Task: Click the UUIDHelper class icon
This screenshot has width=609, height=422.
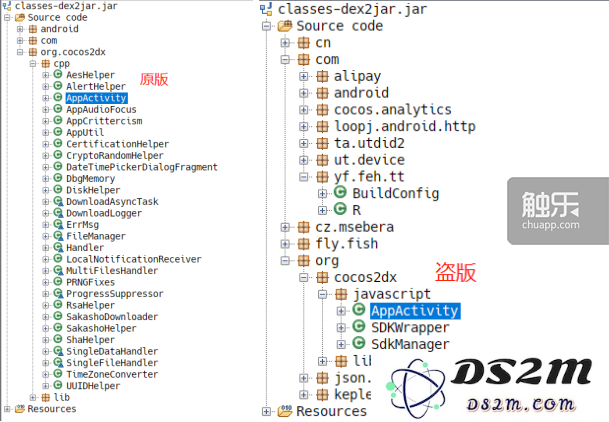Action: (57, 385)
